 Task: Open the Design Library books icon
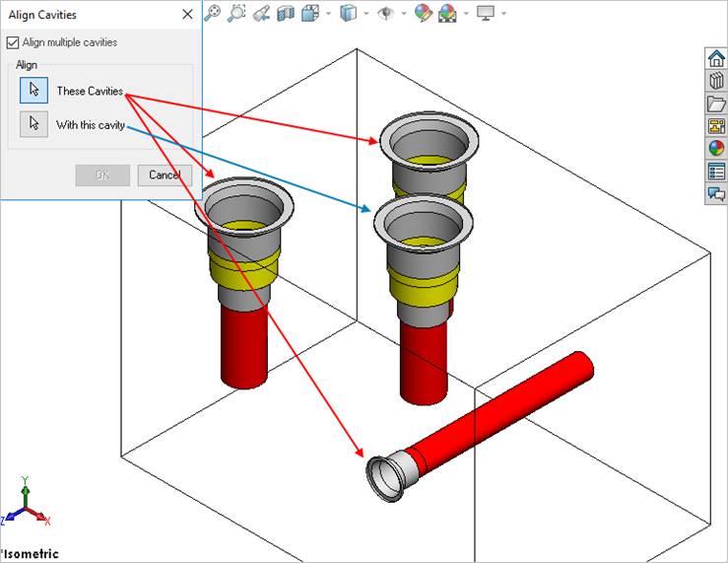click(x=716, y=81)
